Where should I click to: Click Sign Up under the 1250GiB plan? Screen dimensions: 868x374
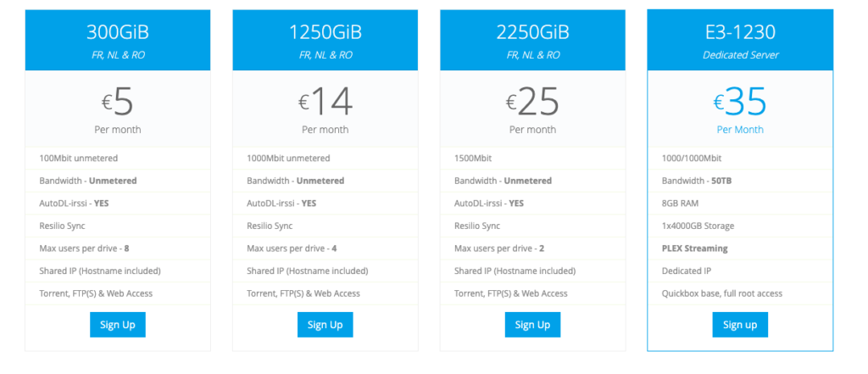pyautogui.click(x=325, y=325)
